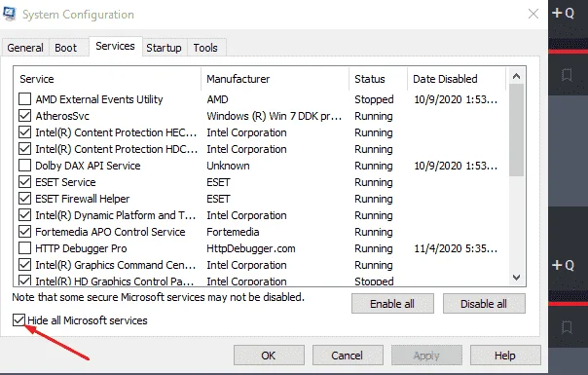Close the System Configuration window
This screenshot has width=588, height=375.
(533, 14)
